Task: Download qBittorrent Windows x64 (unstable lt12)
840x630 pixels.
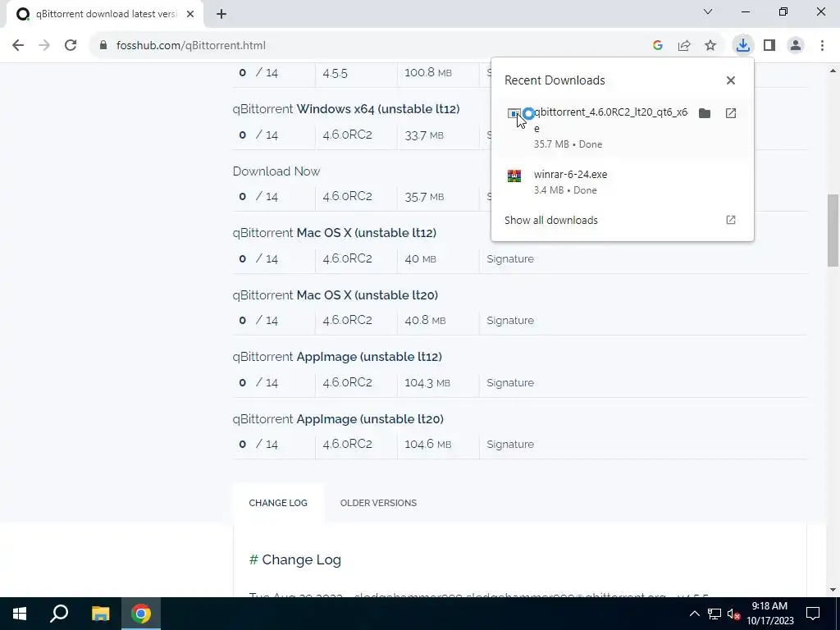Action: pos(345,109)
